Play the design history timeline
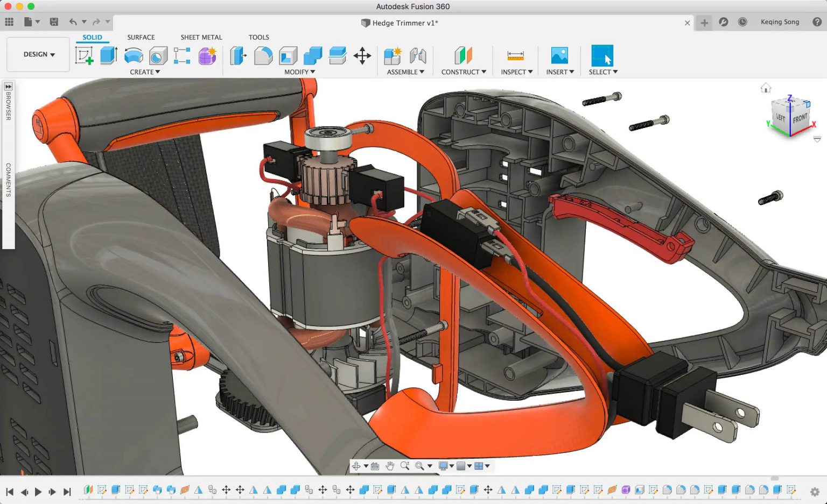Image resolution: width=827 pixels, height=504 pixels. pos(38,491)
